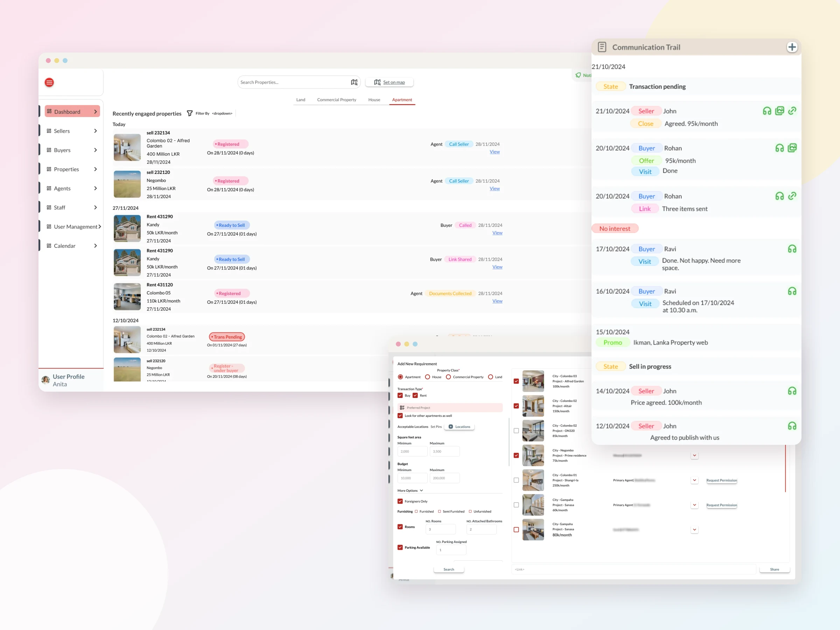840x630 pixels.
Task: Select the Commercial Property radio button
Action: [448, 377]
